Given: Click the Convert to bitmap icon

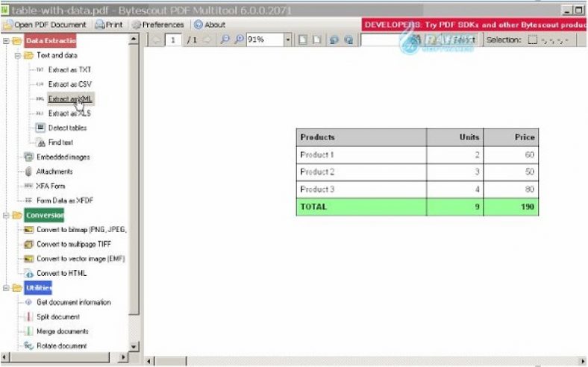Looking at the screenshot, I should tap(29, 230).
